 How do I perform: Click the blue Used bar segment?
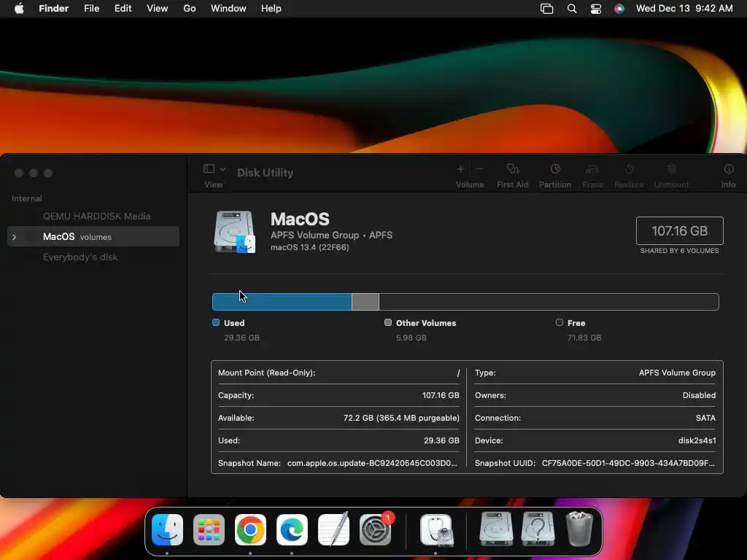tap(282, 302)
